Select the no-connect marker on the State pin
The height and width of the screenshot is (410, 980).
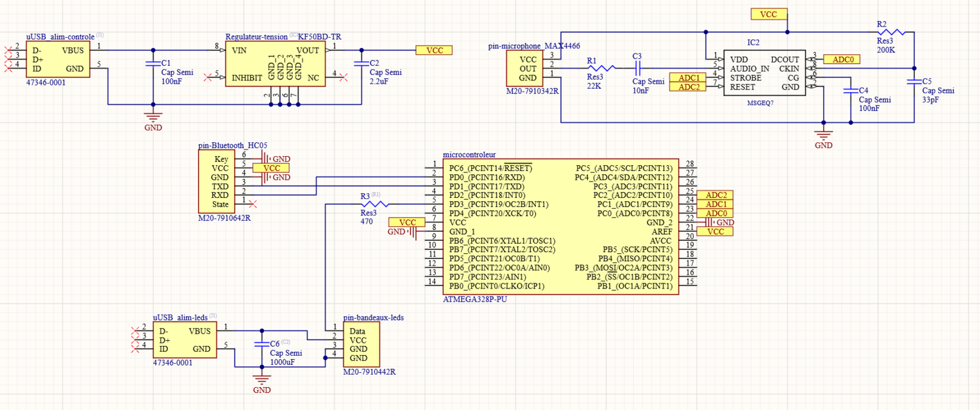(x=253, y=204)
